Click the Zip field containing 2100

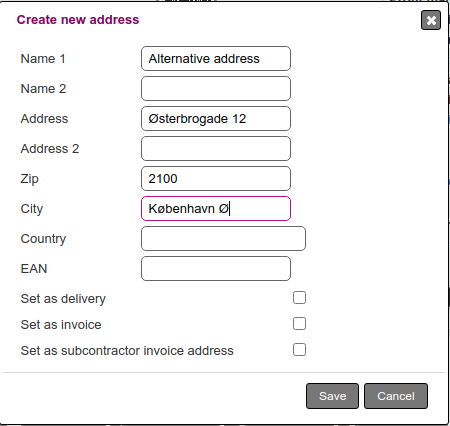tap(216, 179)
